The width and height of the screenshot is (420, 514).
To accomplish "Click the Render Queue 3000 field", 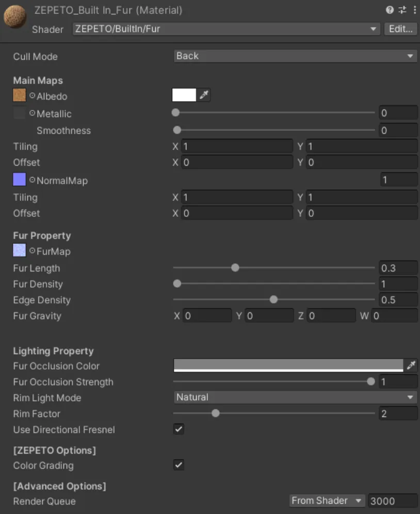I will point(393,501).
